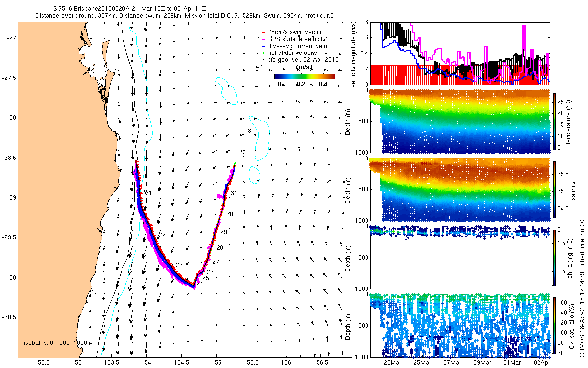
Task: Click the '156.5' longitude tick label
Action: (x=321, y=363)
